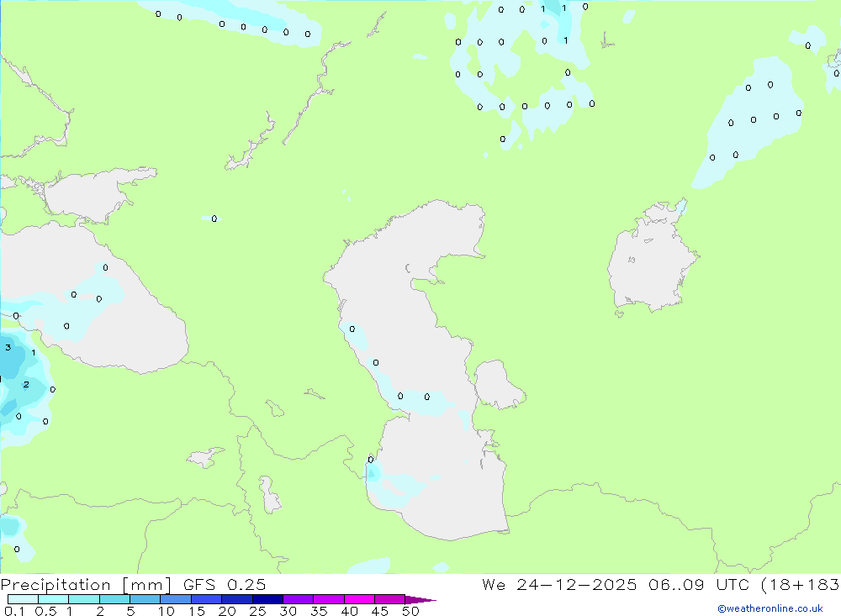Image resolution: width=841 pixels, height=616 pixels.
Task: Click the 'Precipitation [mm]' title text
Action: (86, 585)
